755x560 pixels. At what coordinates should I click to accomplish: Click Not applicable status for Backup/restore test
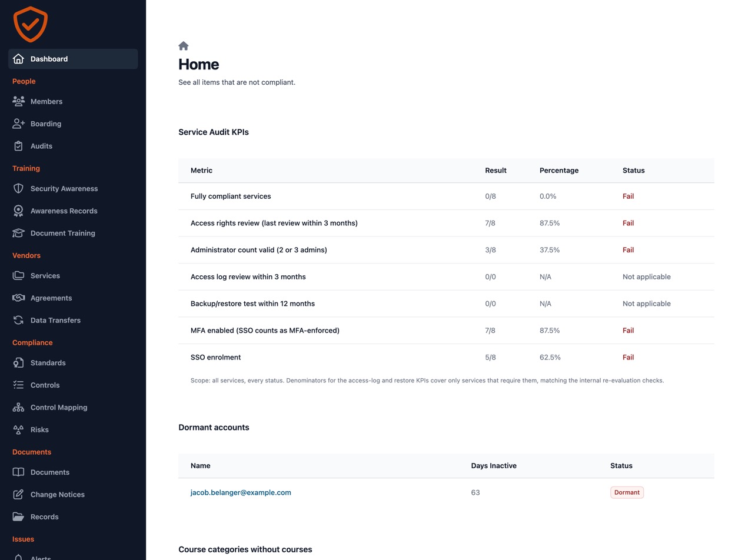point(647,304)
